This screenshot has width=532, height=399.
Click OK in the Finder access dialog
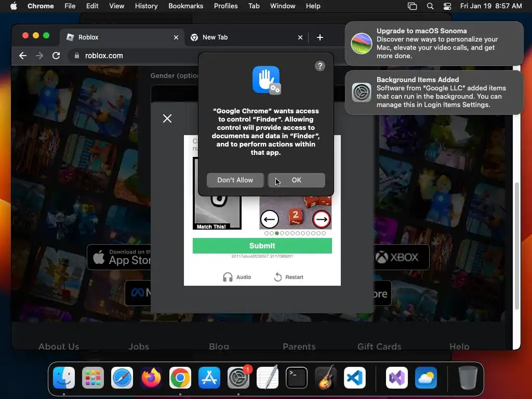[296, 180]
